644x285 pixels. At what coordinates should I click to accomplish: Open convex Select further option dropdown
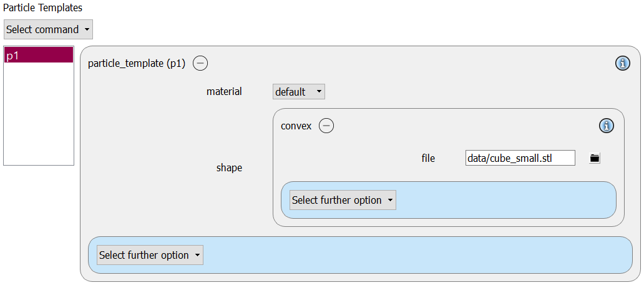click(343, 200)
